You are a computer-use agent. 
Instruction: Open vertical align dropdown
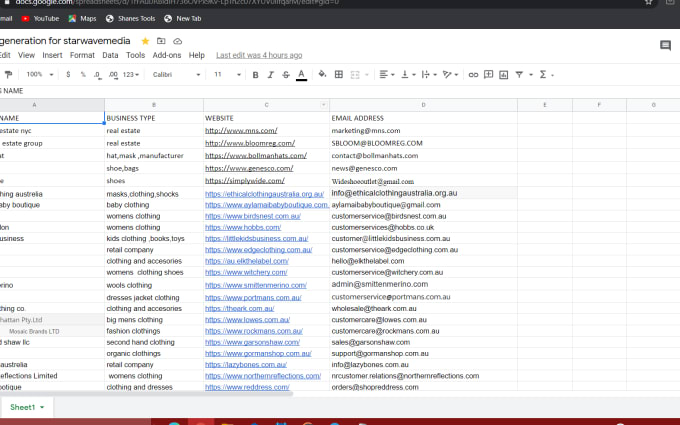coord(408,75)
